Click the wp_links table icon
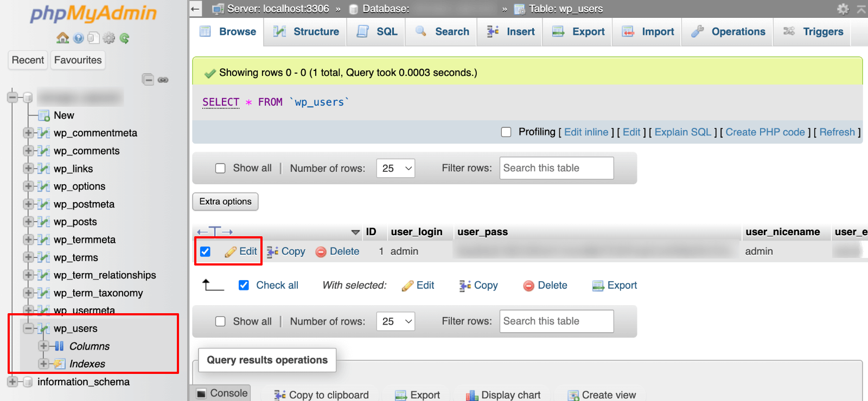The width and height of the screenshot is (868, 401). click(44, 169)
